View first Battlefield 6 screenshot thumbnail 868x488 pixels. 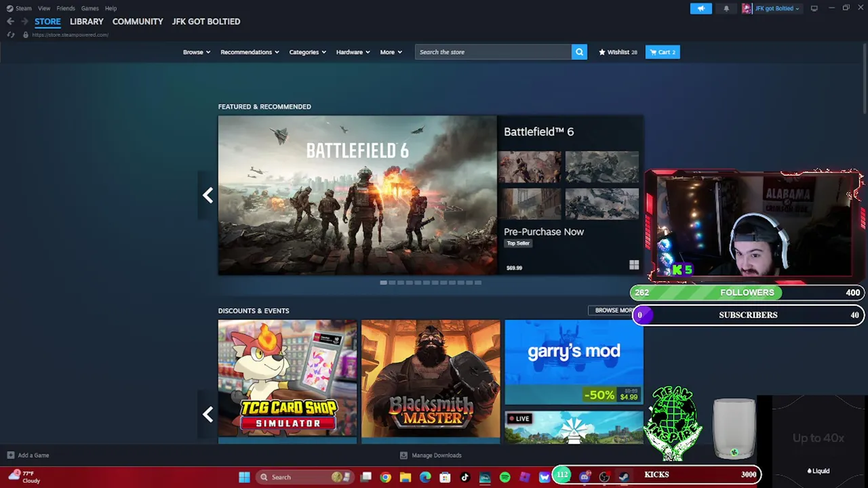pyautogui.click(x=530, y=167)
